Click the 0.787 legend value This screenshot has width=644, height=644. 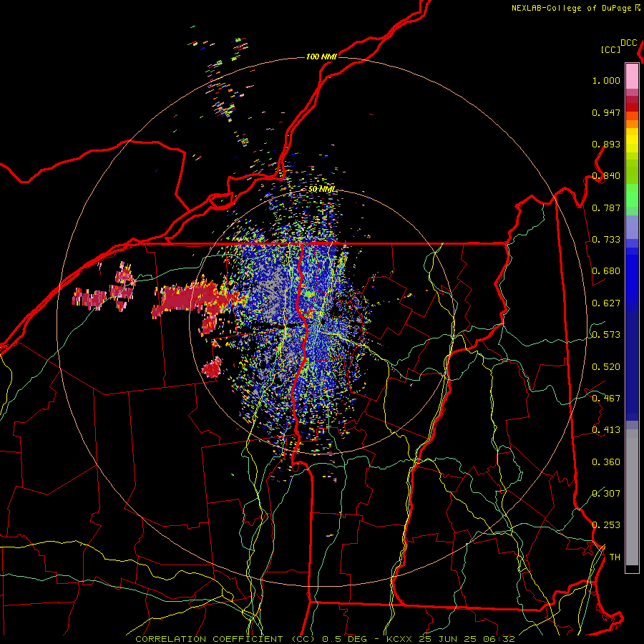pyautogui.click(x=606, y=208)
